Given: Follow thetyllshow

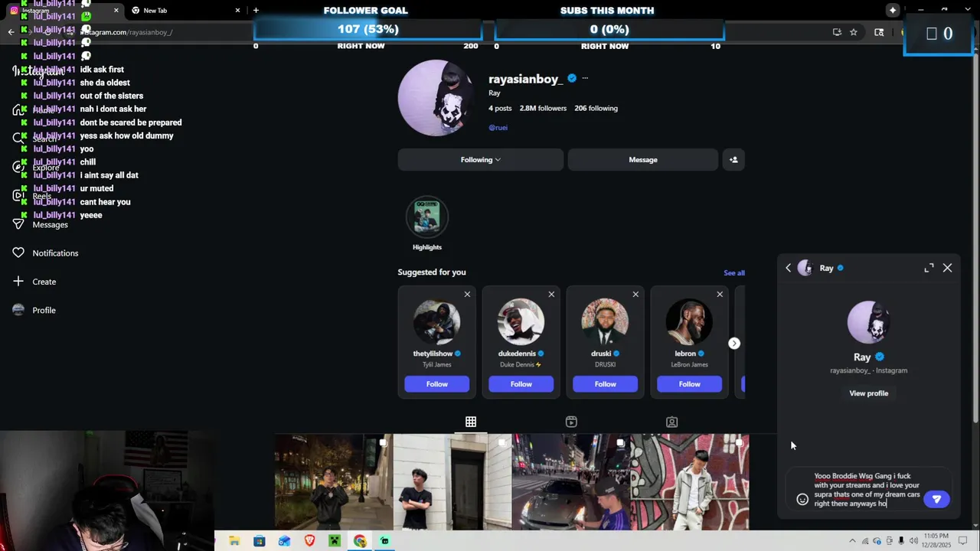Looking at the screenshot, I should pos(436,384).
